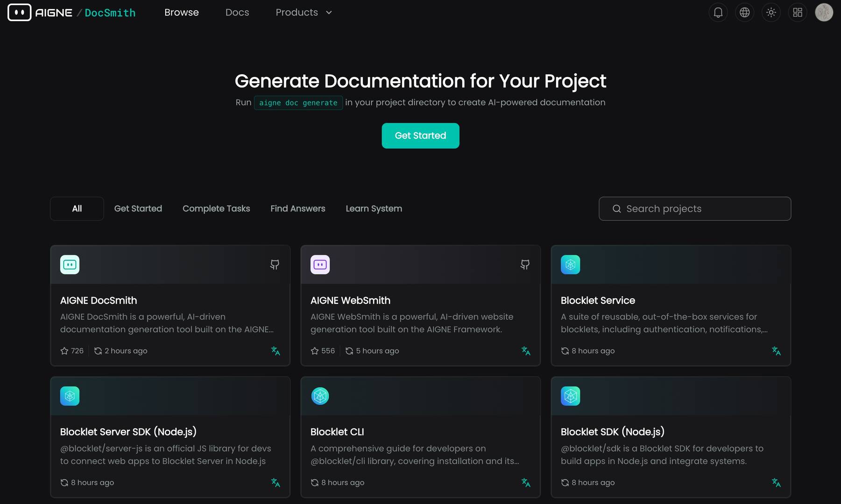Expand the Products dropdown
The width and height of the screenshot is (841, 504).
[303, 12]
